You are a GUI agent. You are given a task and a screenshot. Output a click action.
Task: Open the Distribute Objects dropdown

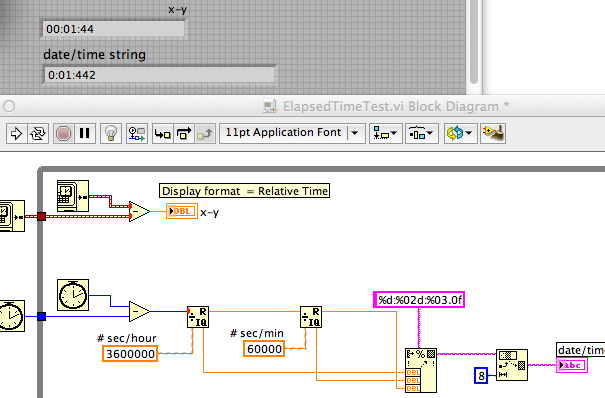pyautogui.click(x=421, y=134)
